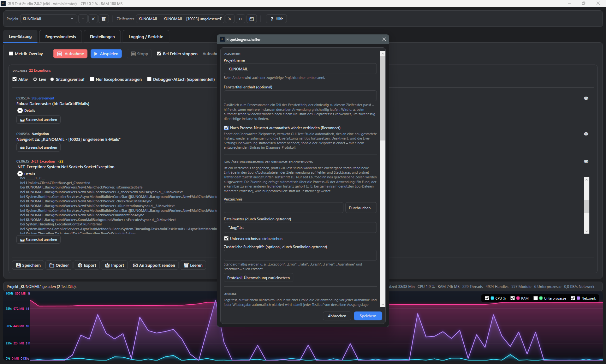Click the Export button

(x=87, y=265)
